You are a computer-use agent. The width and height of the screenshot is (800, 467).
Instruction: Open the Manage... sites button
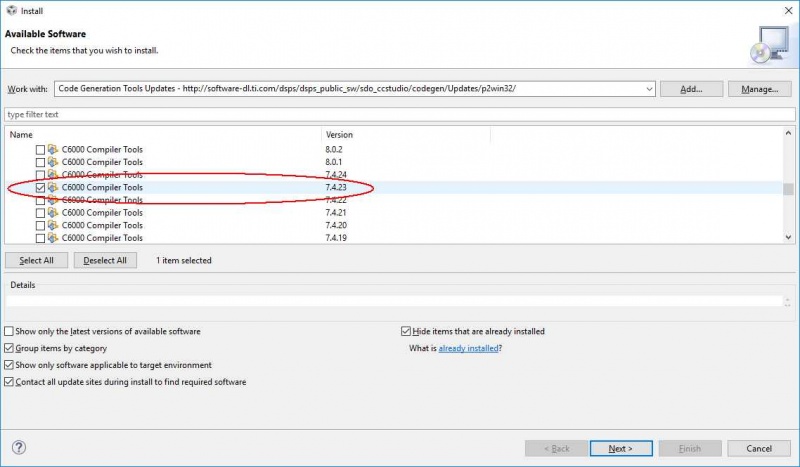(x=760, y=89)
